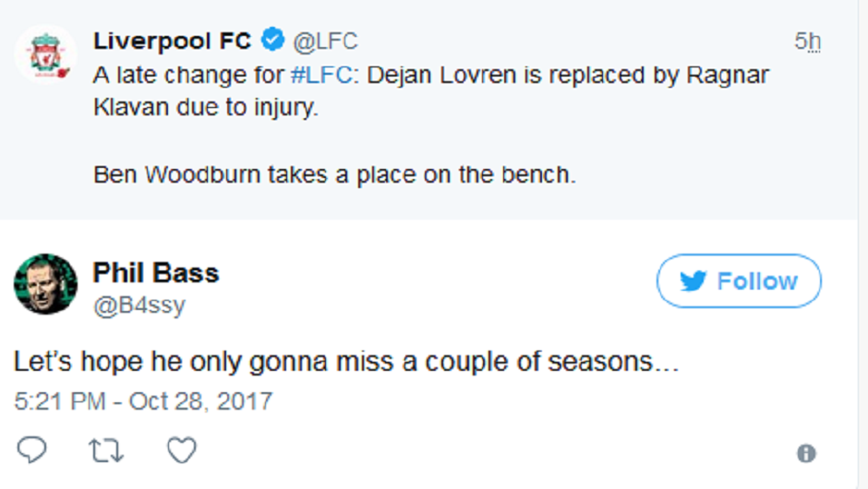This screenshot has height=489, width=868.
Task: Click the "Klavan due to injury" text line
Action: tap(205, 108)
